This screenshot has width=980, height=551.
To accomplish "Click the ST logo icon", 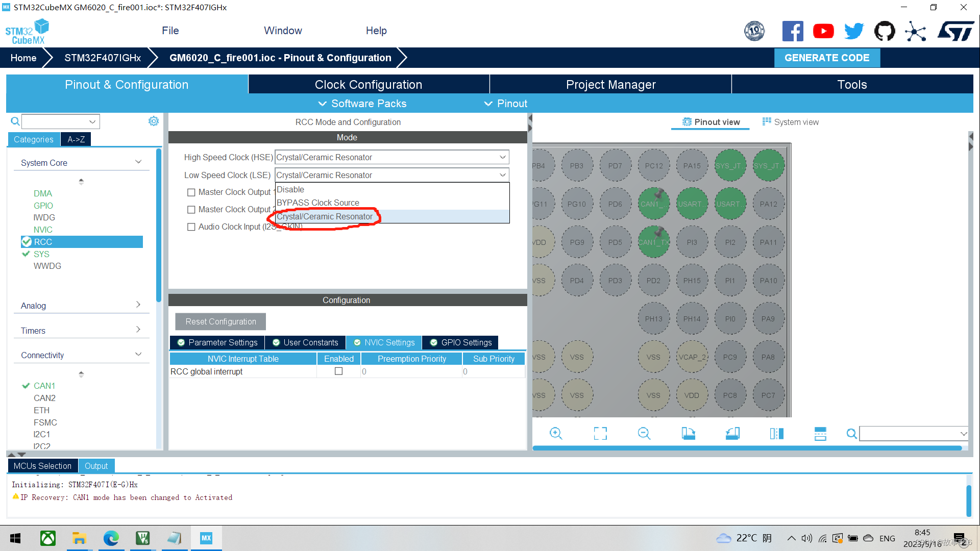I will 956,31.
